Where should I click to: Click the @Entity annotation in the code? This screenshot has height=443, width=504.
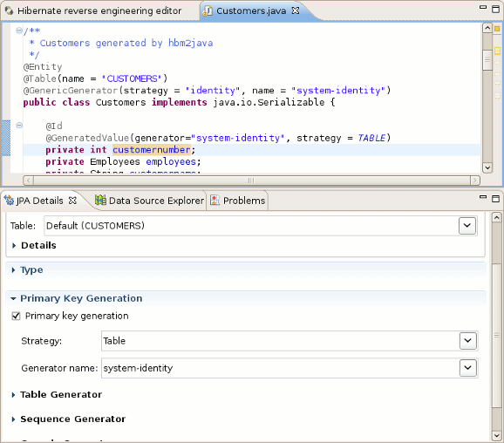43,67
